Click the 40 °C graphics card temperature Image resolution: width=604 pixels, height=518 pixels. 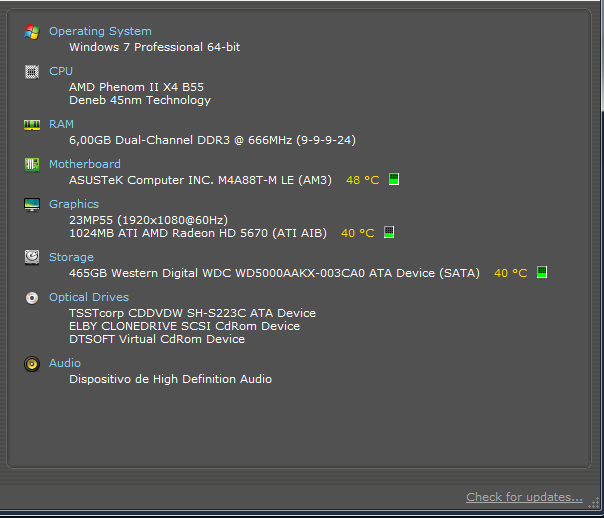(x=357, y=233)
